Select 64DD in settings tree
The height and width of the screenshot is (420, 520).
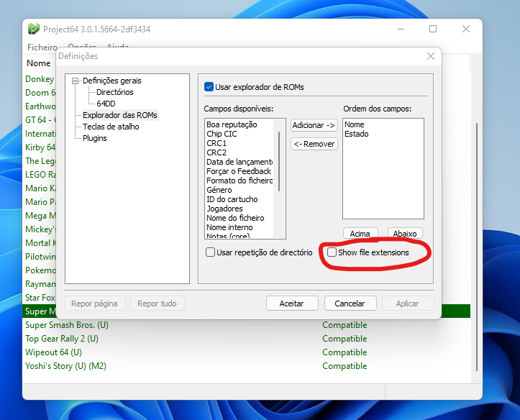pos(106,104)
